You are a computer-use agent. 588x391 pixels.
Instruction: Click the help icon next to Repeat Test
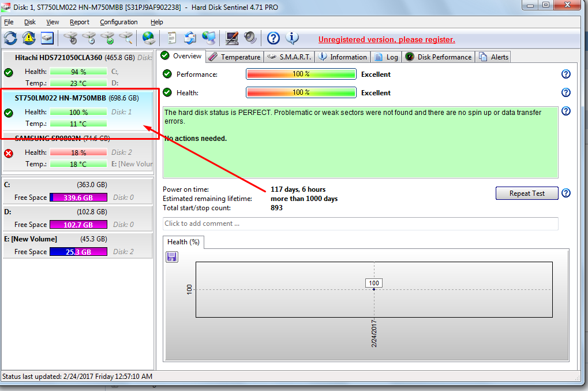point(566,193)
